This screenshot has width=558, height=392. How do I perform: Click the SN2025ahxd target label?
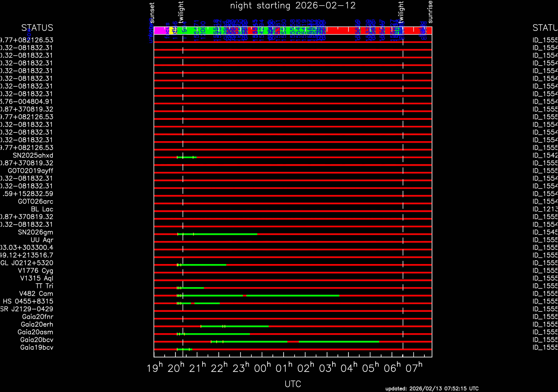coord(33,155)
